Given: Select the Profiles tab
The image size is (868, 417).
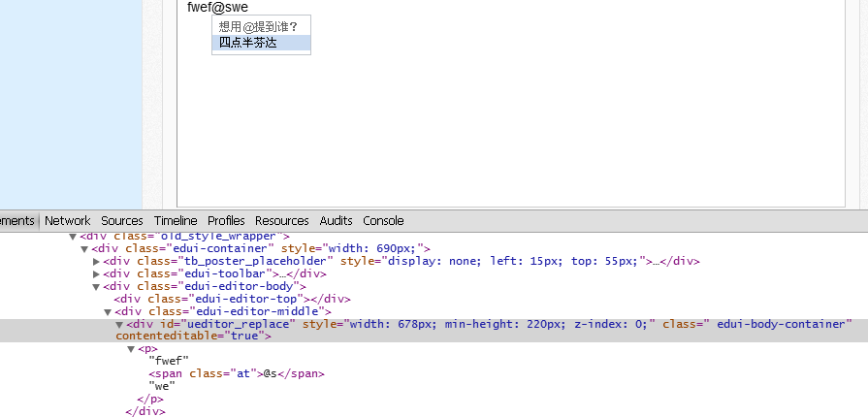Looking at the screenshot, I should coord(226,220).
